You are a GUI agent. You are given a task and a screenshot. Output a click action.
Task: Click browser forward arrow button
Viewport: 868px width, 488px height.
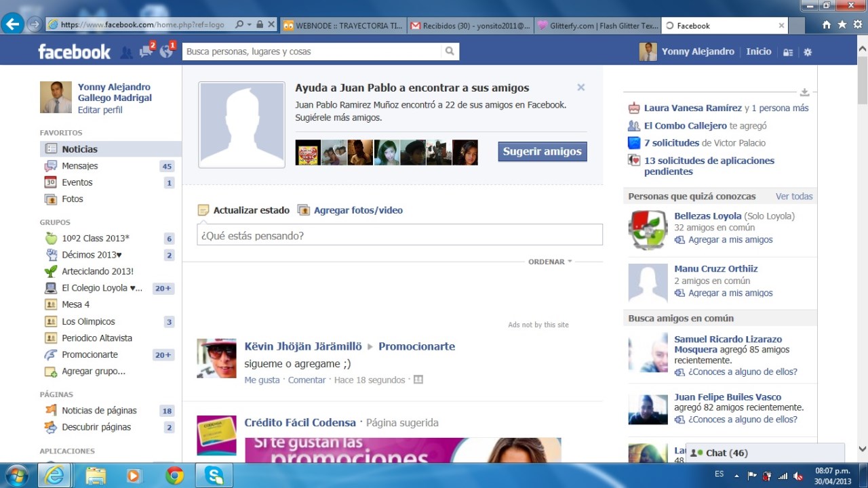34,24
